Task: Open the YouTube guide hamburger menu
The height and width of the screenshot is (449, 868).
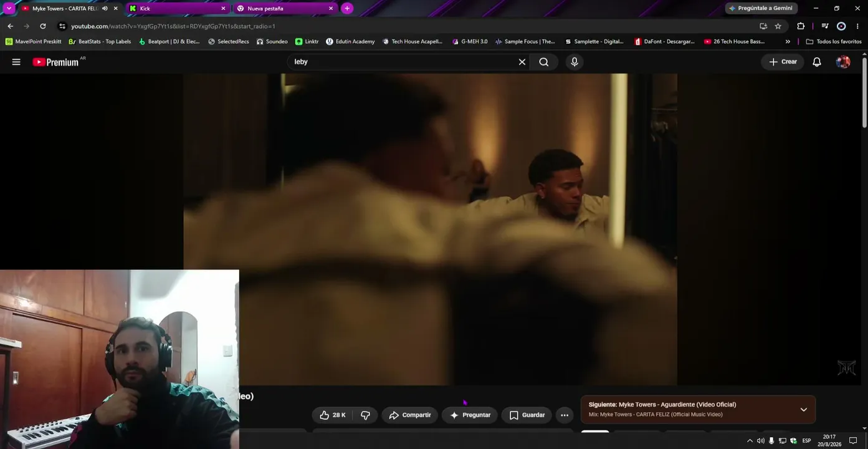Action: tap(16, 62)
